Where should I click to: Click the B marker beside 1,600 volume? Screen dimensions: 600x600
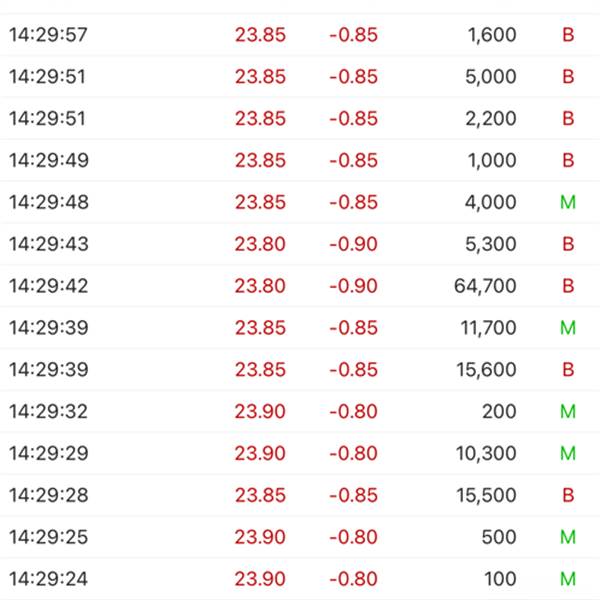tap(568, 35)
